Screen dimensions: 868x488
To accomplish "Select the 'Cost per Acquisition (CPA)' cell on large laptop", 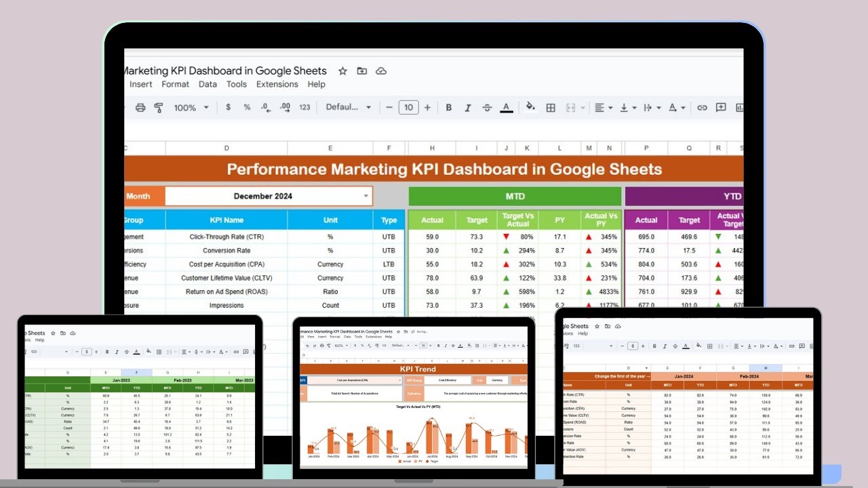I will point(226,264).
